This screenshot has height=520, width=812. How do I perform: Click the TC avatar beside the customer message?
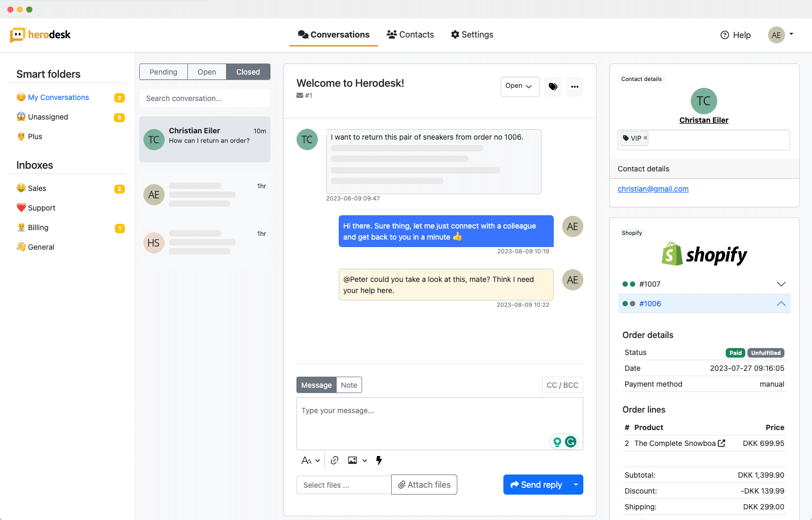click(307, 140)
